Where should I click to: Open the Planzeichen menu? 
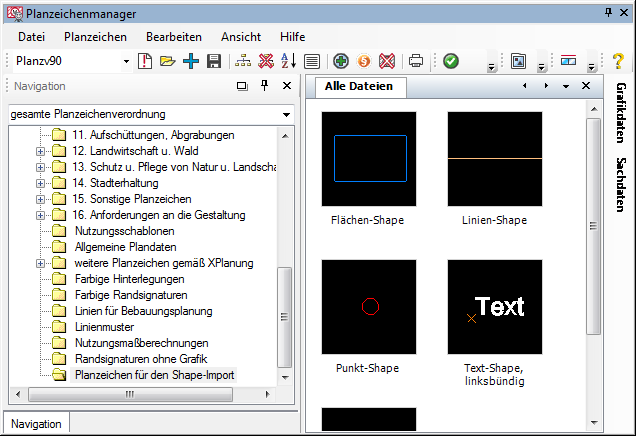coord(94,36)
